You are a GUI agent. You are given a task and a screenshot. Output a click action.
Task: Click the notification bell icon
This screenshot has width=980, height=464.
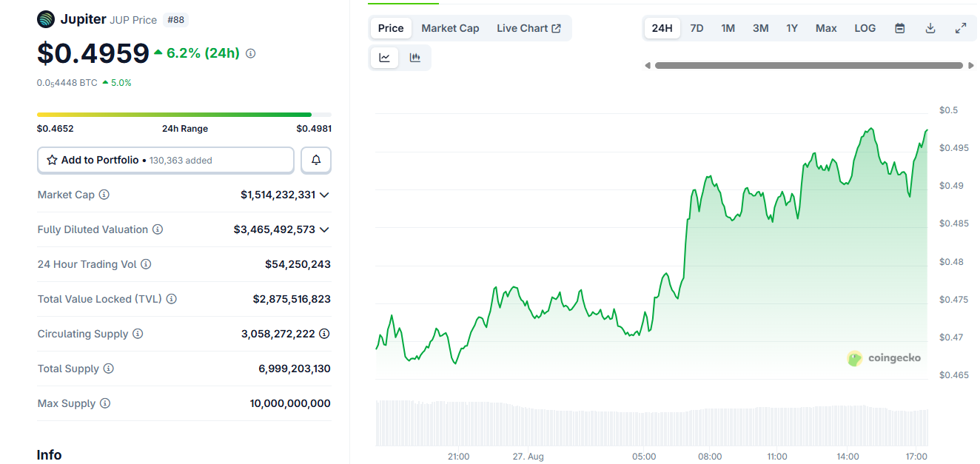[316, 160]
